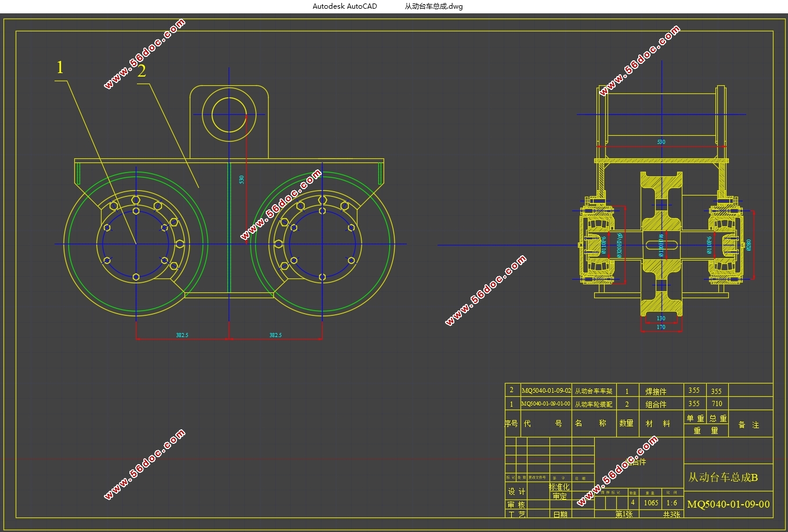Screen dimensions: 788x532
Task: Click part code MQ5040-01-09-01-00 cell
Action: [x=546, y=404]
